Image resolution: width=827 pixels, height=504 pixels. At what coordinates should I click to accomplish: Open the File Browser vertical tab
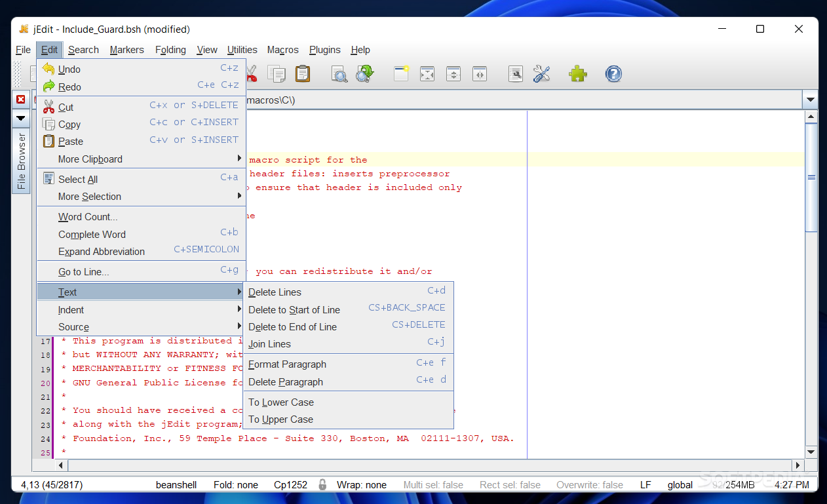(x=21, y=161)
